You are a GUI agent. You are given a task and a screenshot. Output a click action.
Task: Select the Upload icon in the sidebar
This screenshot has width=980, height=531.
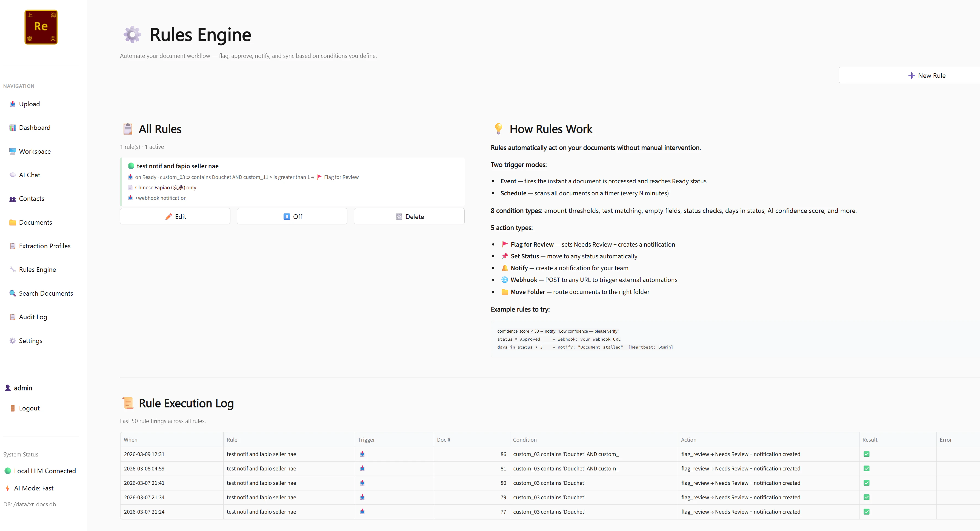point(13,104)
